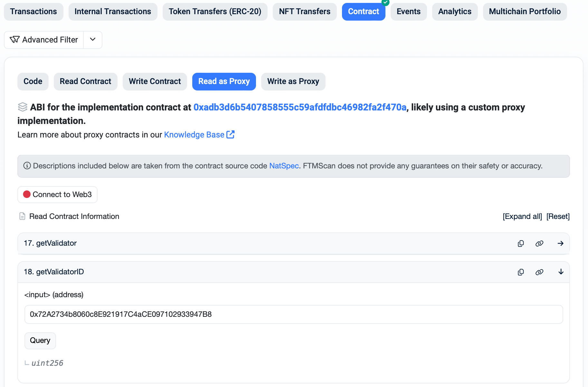This screenshot has width=588, height=387.
Task: Click the Expand all link
Action: point(522,216)
